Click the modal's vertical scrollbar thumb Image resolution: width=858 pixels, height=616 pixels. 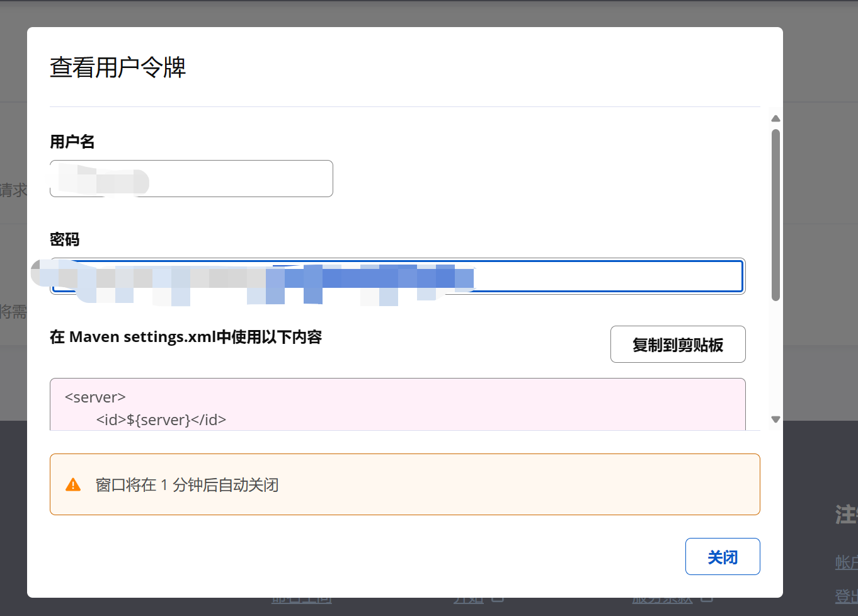(x=775, y=214)
